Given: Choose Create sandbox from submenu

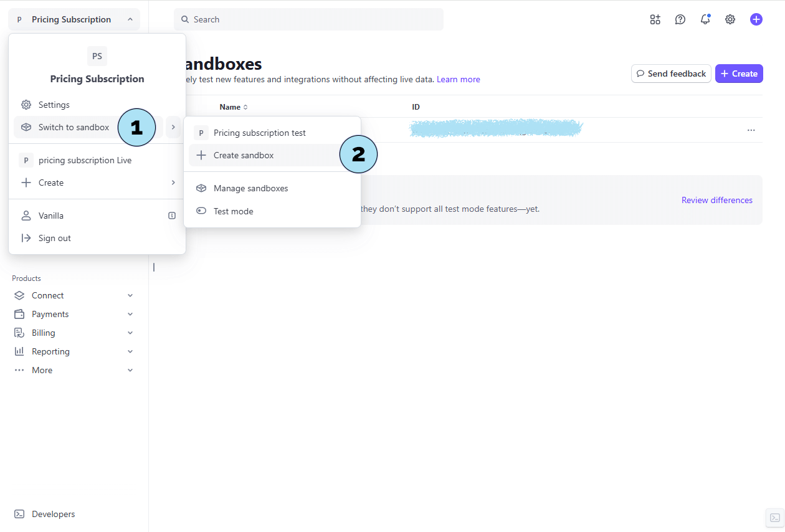Looking at the screenshot, I should (x=244, y=155).
